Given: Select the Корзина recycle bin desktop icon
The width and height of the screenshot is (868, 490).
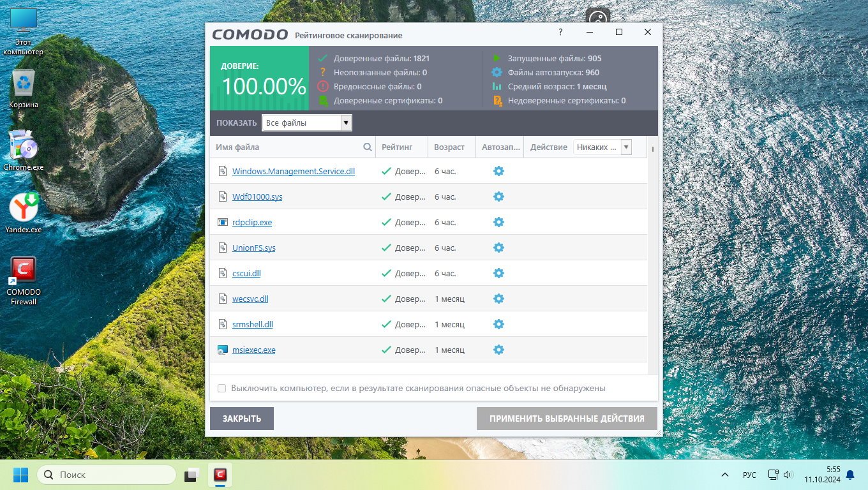Looking at the screenshot, I should click(x=24, y=88).
